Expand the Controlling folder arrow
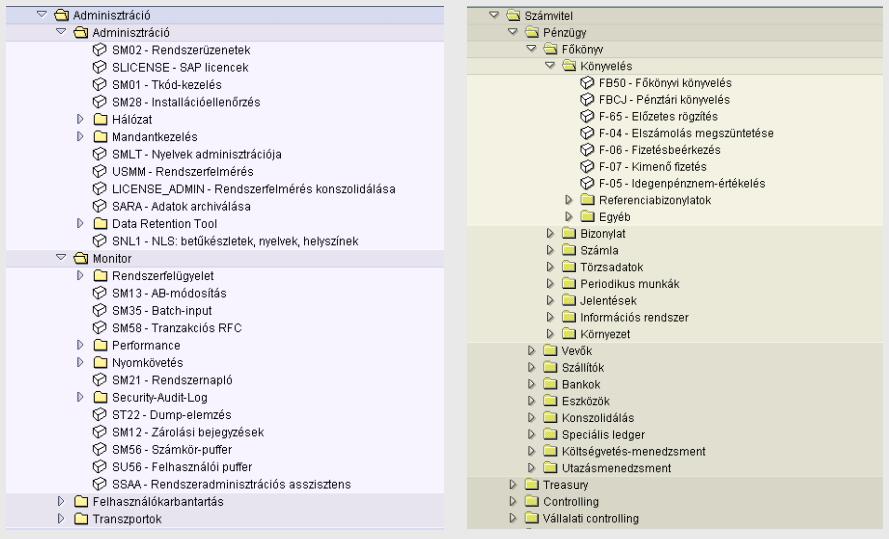This screenshot has width=889, height=539. pos(513,502)
